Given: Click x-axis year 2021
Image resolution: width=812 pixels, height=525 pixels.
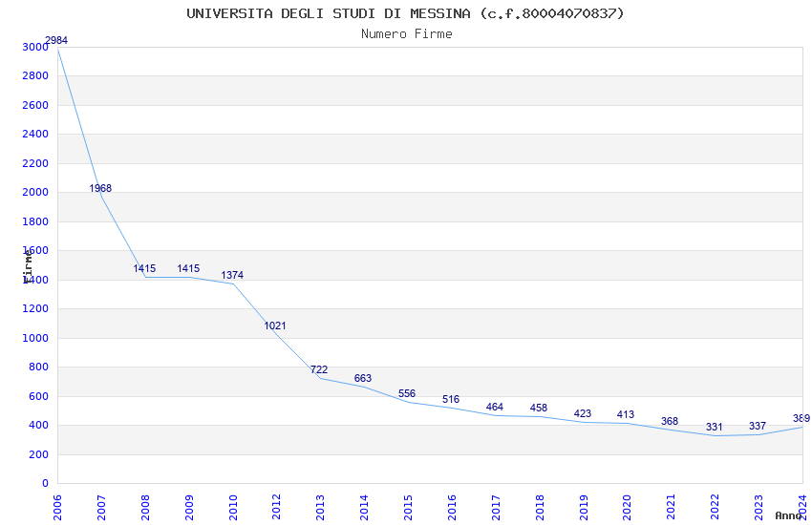Looking at the screenshot, I should [x=672, y=508].
